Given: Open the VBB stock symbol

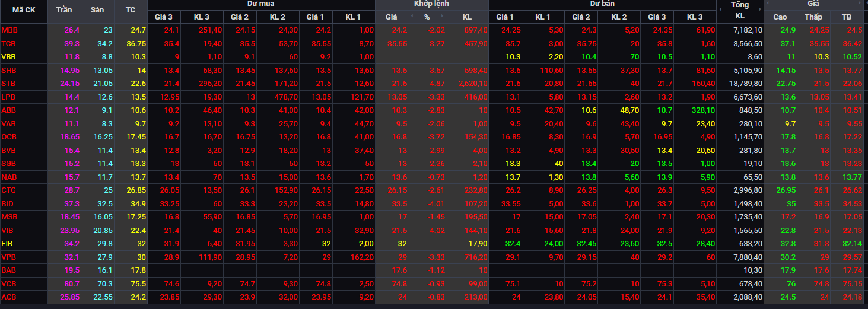Looking at the screenshot, I should point(9,56).
